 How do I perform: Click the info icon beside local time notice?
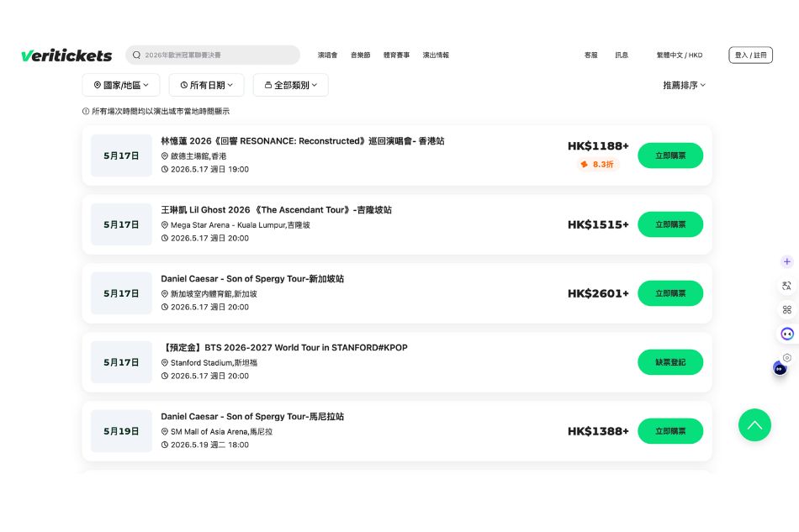pyautogui.click(x=86, y=111)
